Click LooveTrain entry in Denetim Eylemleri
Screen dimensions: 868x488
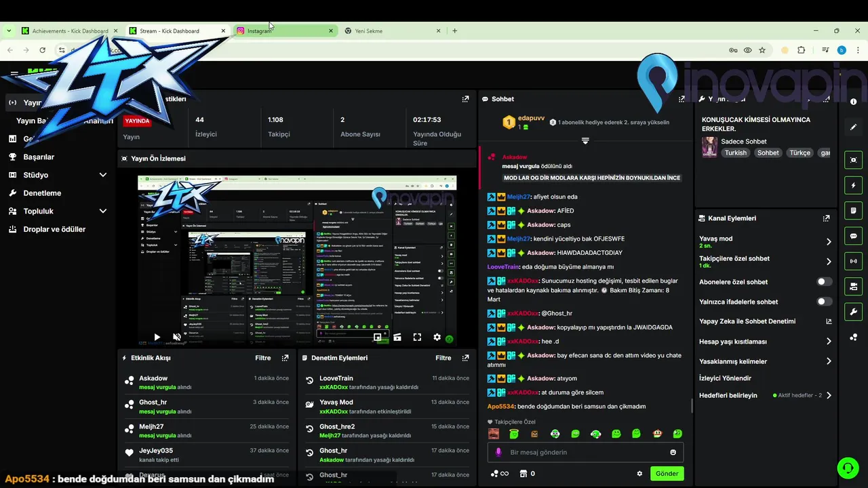(x=336, y=378)
